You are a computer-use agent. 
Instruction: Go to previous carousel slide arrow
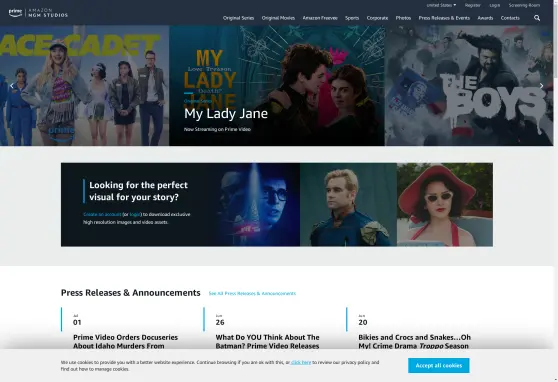(12, 85)
